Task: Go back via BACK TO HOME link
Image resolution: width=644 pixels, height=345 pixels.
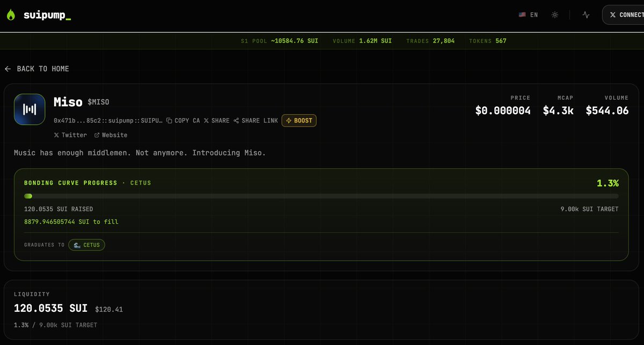Action: pos(37,69)
